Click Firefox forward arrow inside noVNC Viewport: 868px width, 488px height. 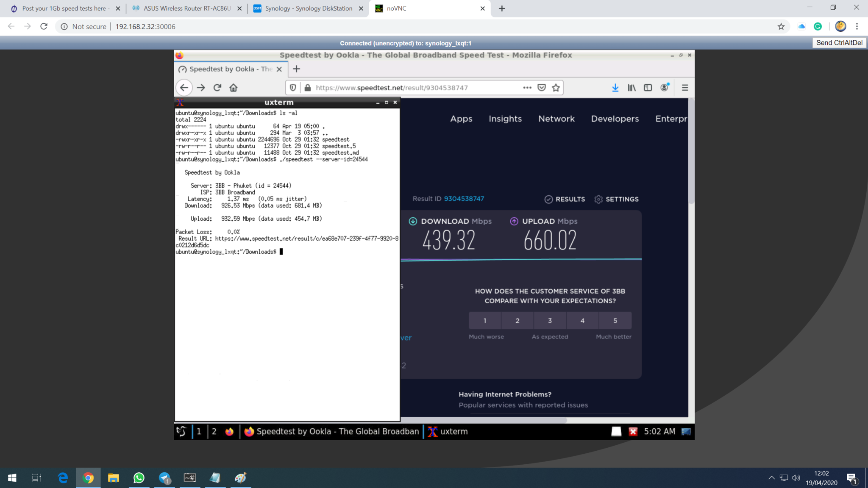point(201,88)
